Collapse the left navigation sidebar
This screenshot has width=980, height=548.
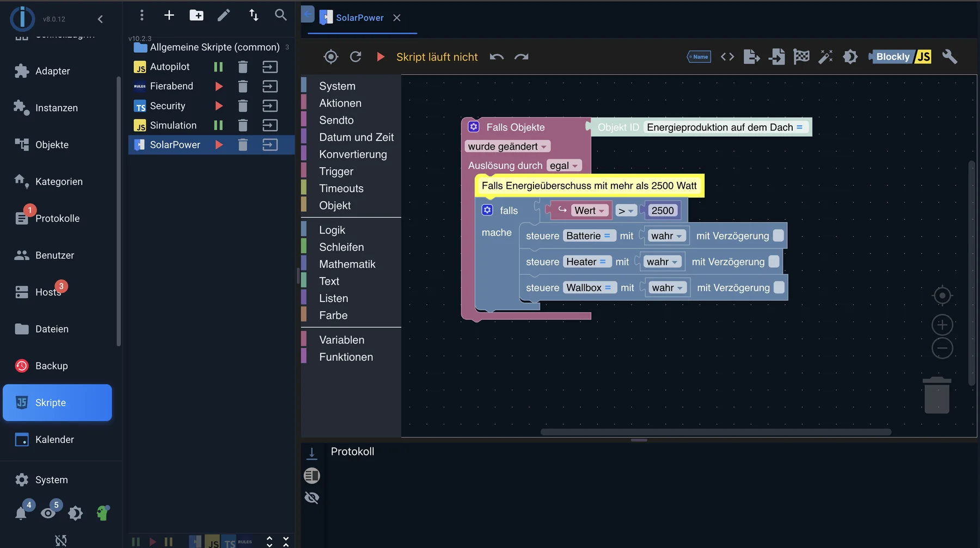[100, 19]
